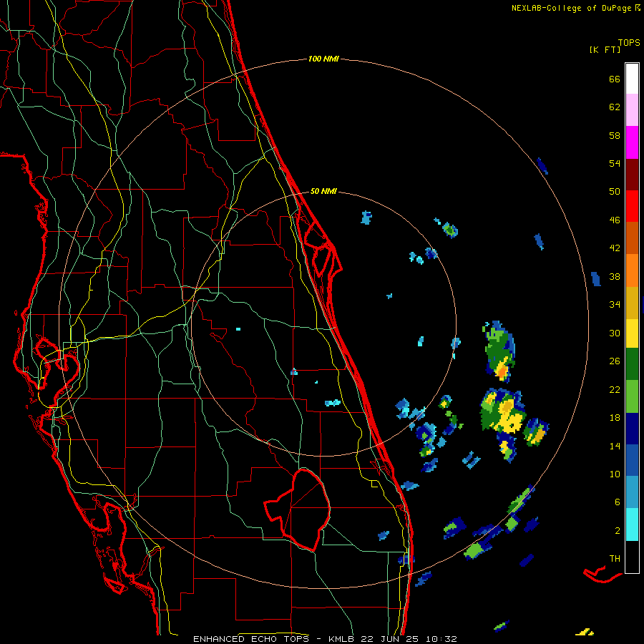644x644 pixels.
Task: Click the "TOPS" legend heading
Action: click(629, 42)
